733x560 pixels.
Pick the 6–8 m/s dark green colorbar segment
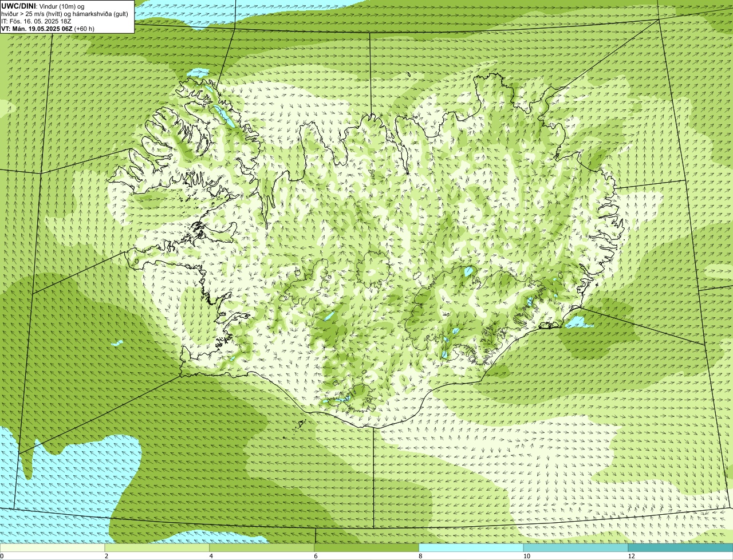[x=366, y=547]
